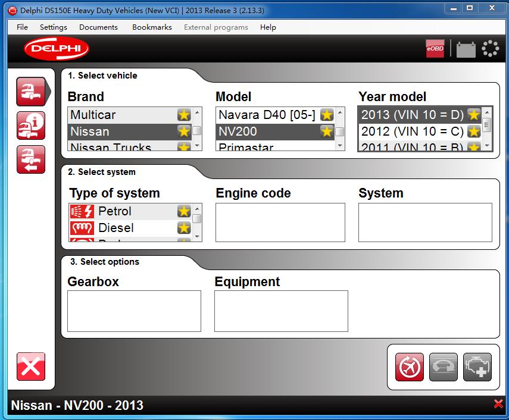Viewport: 509px width, 420px height.
Task: Select Diesel type of system
Action: pos(131,228)
